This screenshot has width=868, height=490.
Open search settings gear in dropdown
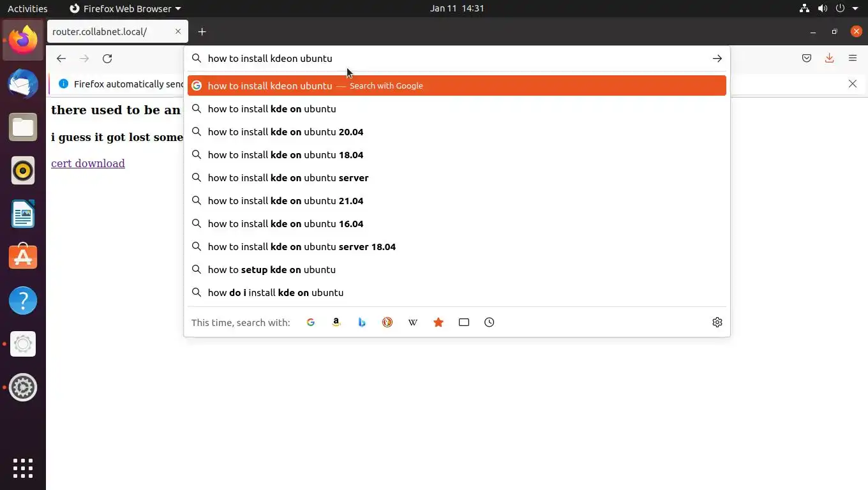[x=717, y=322]
